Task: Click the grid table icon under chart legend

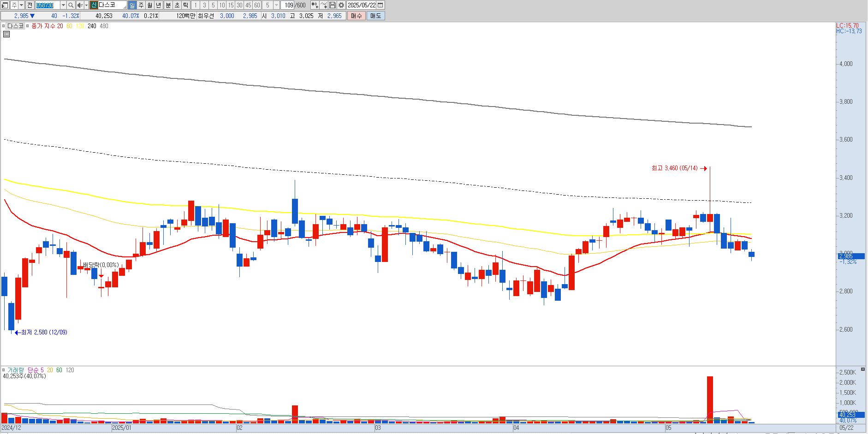Action: pyautogui.click(x=6, y=34)
